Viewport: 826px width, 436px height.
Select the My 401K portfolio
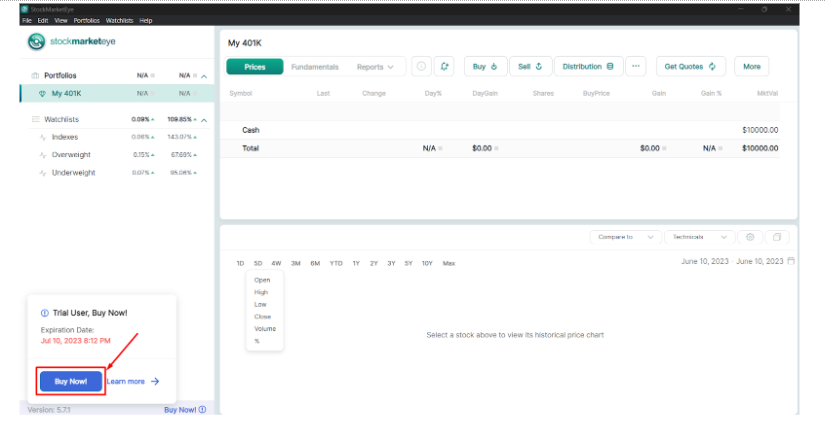coord(117,93)
